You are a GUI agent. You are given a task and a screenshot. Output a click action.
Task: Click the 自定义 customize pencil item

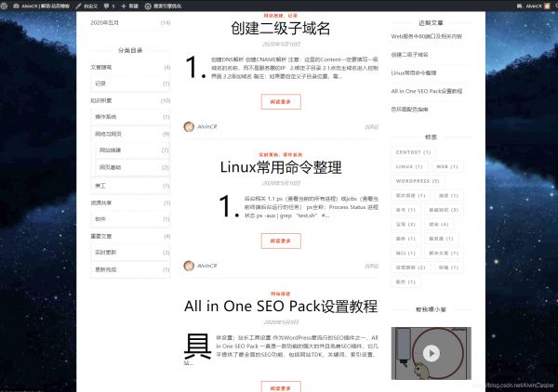click(86, 7)
